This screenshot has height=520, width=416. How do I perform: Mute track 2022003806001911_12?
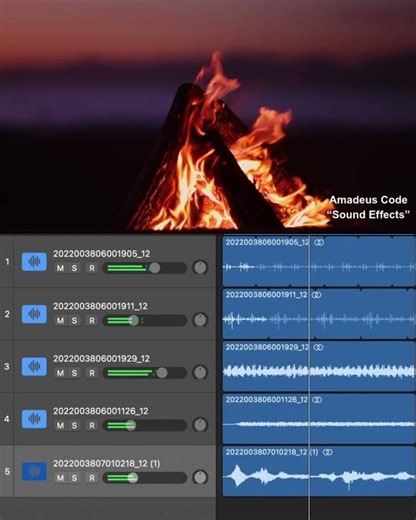[x=60, y=321]
